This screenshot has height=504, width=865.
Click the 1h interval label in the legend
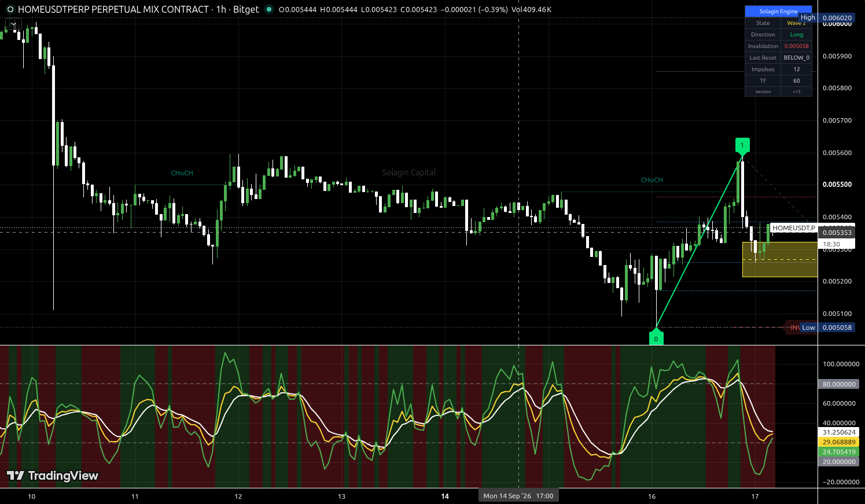click(x=221, y=9)
